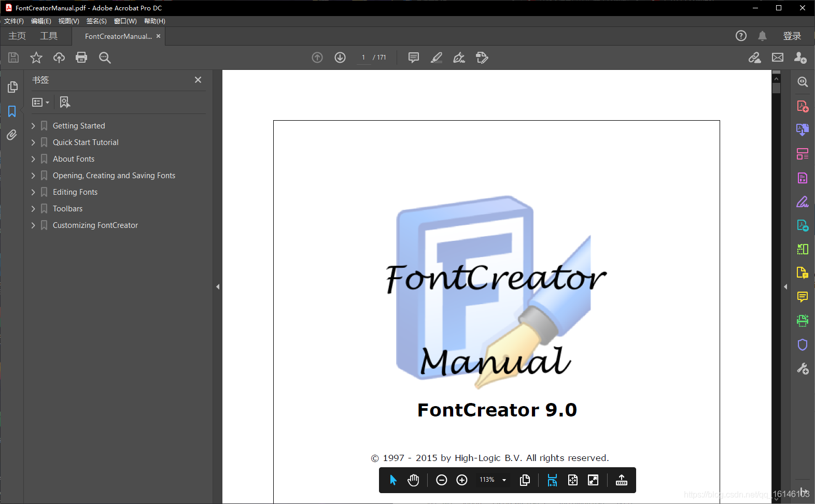The width and height of the screenshot is (815, 504).
Task: Open the 文件(F) menu
Action: [x=14, y=21]
